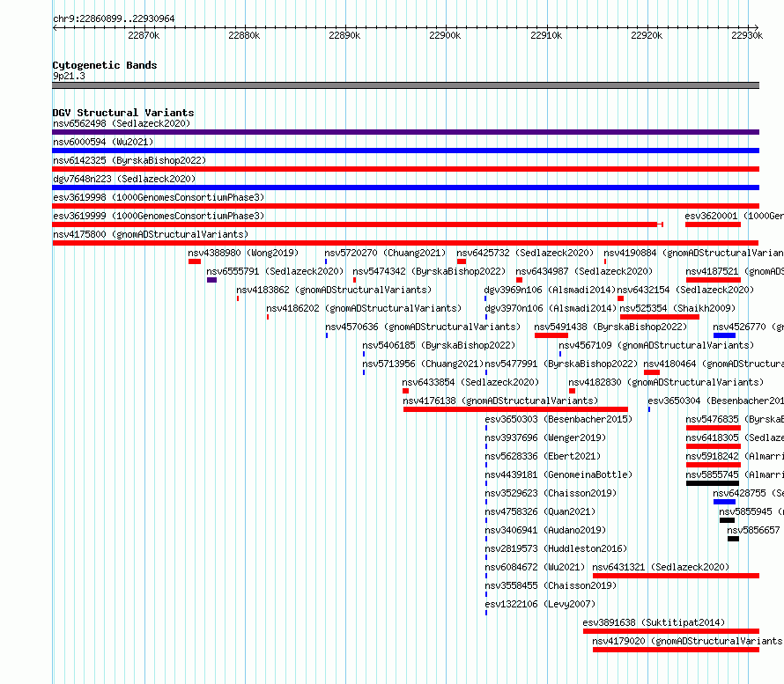This screenshot has height=684, width=784.
Task: Click the black bar under nsv5855745
Action: tap(713, 483)
